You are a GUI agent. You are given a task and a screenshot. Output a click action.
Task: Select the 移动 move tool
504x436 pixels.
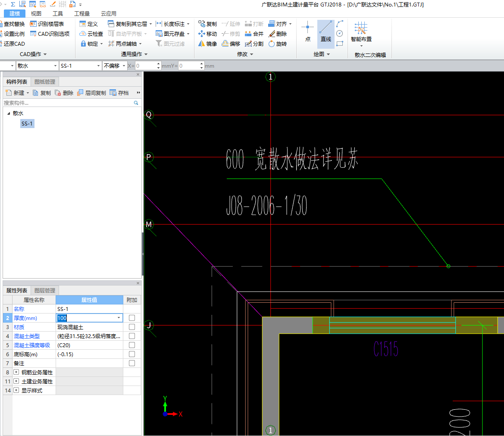point(208,34)
